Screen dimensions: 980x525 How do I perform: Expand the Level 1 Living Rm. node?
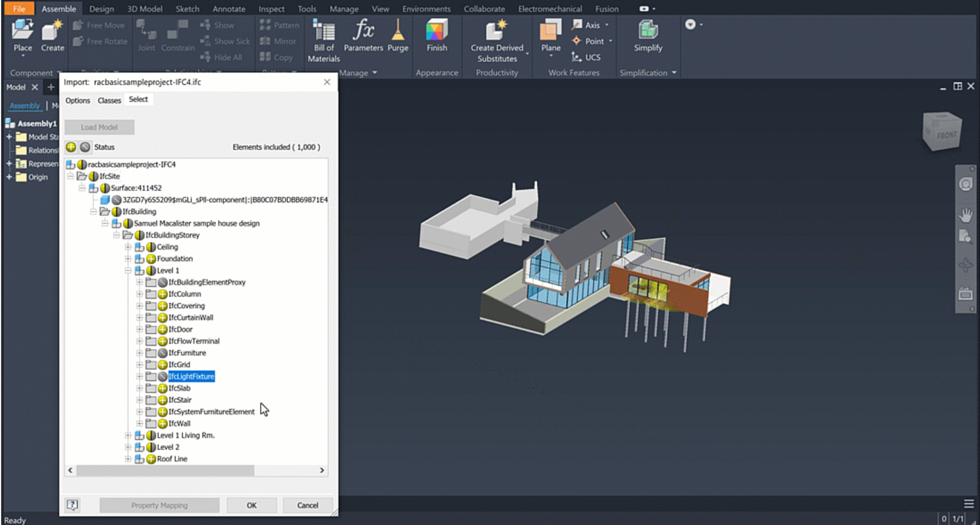(128, 436)
